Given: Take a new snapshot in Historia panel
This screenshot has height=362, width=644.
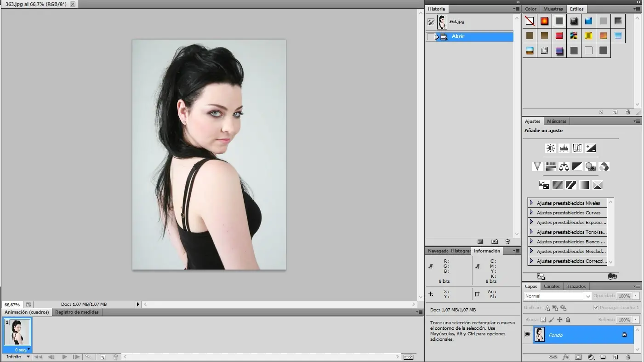Looking at the screenshot, I should click(495, 241).
